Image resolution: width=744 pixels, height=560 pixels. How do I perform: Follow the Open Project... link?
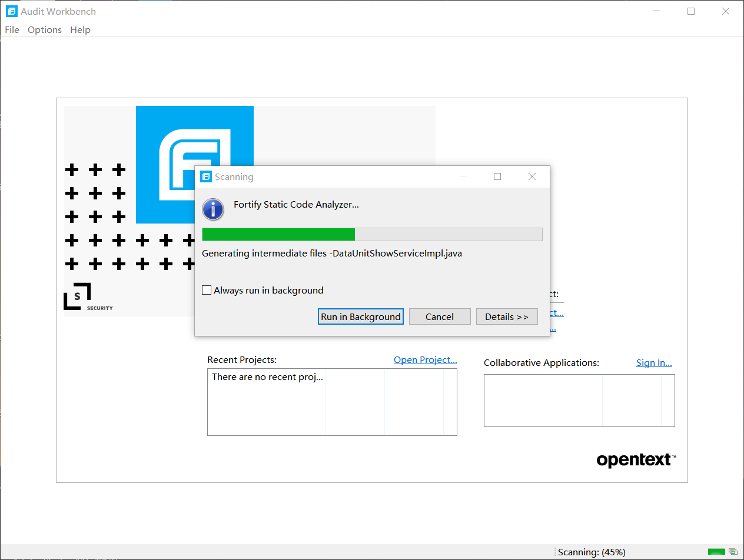(x=426, y=360)
